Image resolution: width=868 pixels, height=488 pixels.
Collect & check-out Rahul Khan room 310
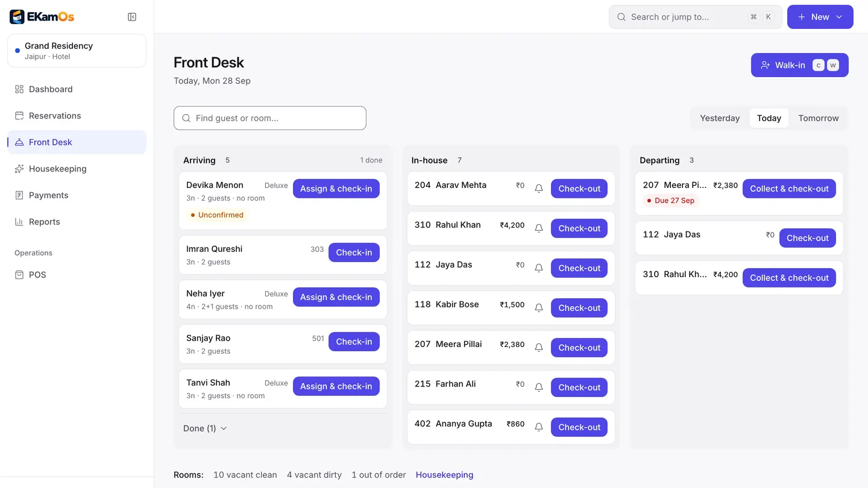(x=789, y=278)
